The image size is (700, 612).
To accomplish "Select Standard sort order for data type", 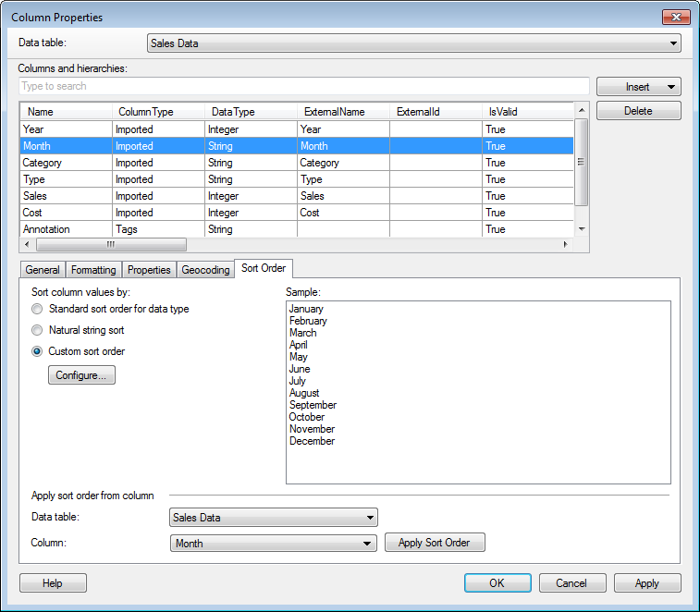I will click(37, 309).
